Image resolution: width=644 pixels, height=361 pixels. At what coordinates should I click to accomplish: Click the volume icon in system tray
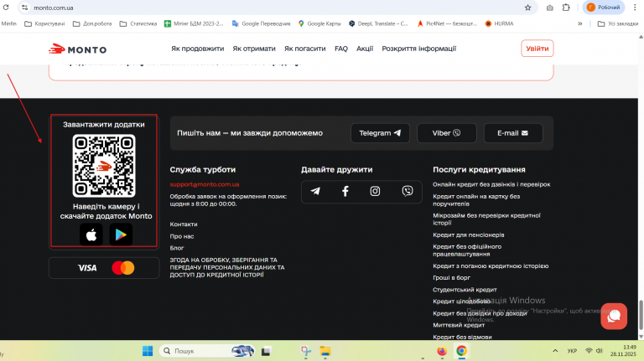coord(600,350)
